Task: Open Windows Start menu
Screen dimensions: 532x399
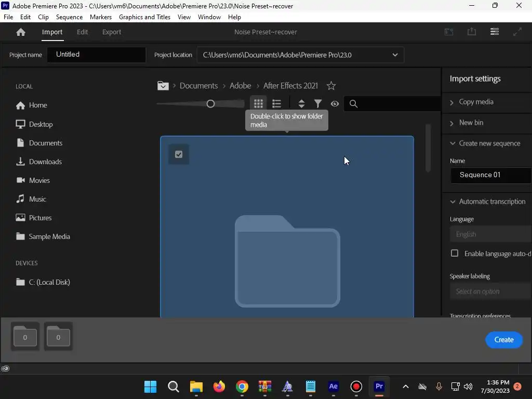Action: [150, 387]
